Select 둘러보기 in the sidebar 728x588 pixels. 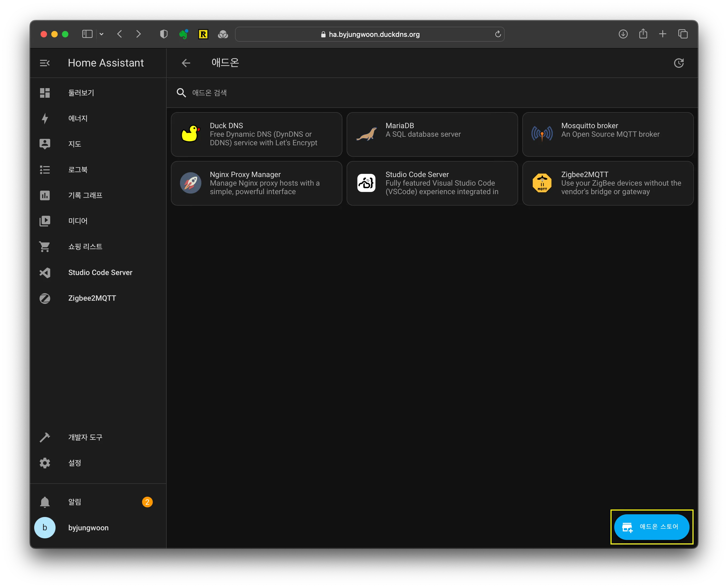98,93
